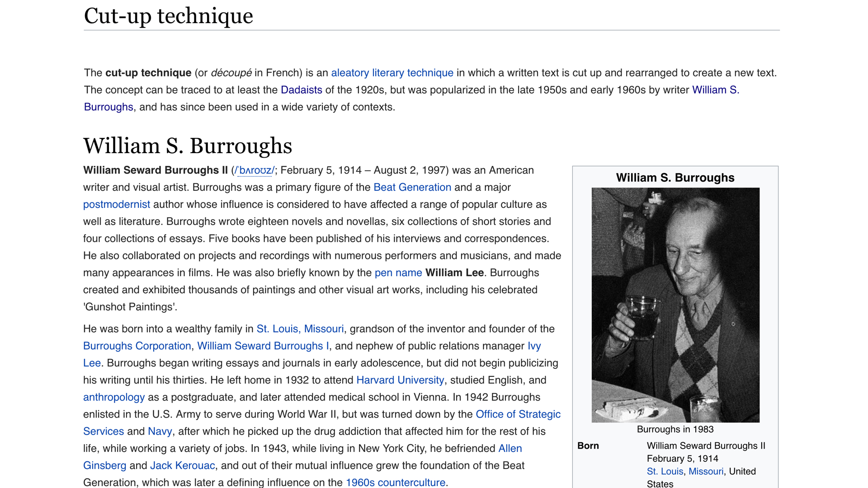Click the Dadaists link
868x488 pixels.
pos(301,90)
